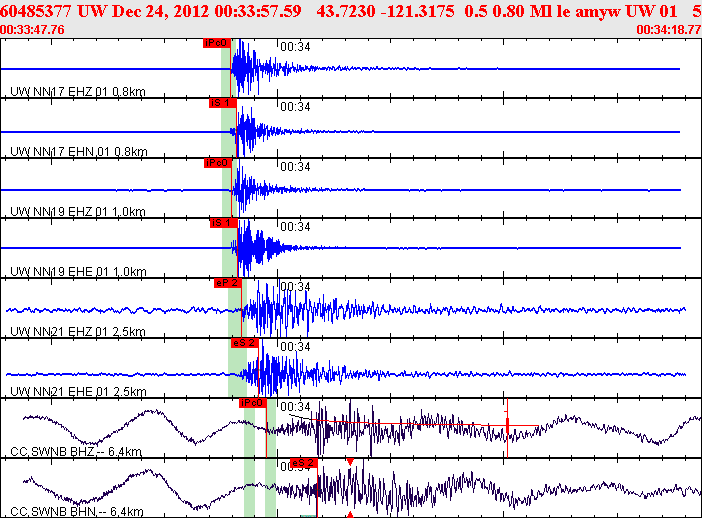Click the analyst name amyw in header
The height and width of the screenshot is (518, 702).
click(597, 11)
